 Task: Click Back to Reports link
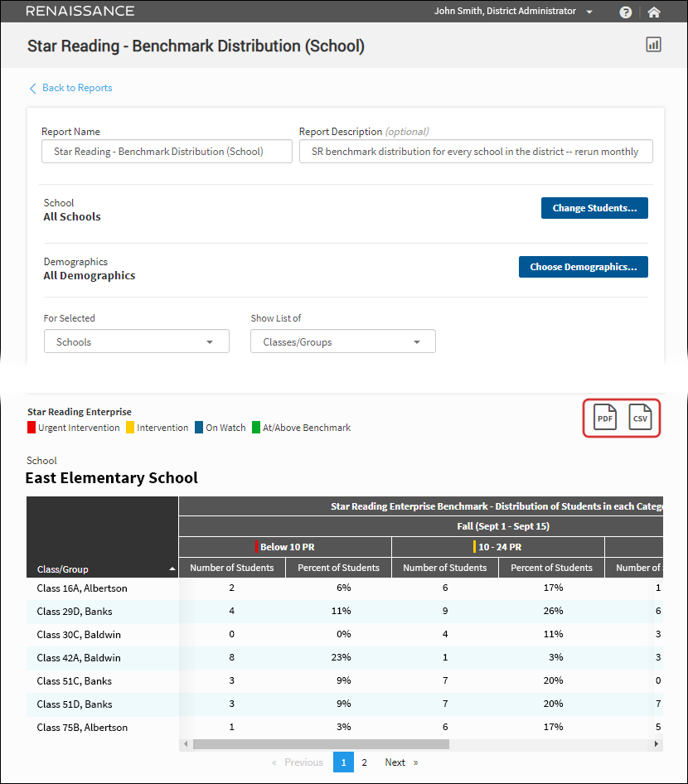(x=77, y=88)
